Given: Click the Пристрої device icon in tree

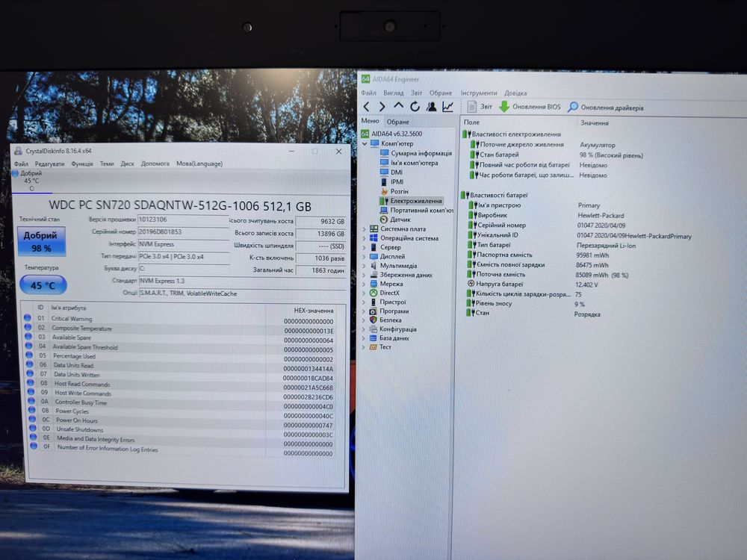Looking at the screenshot, I should click(x=373, y=302).
